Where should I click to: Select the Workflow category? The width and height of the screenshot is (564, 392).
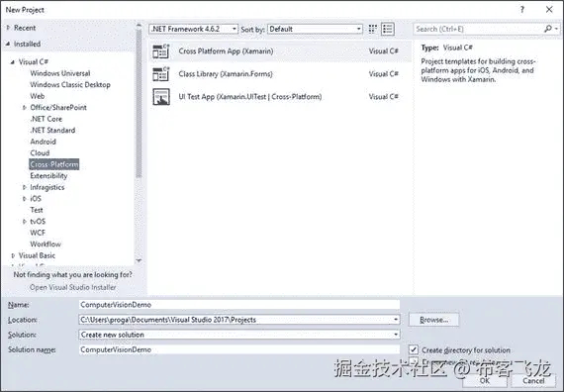click(46, 245)
